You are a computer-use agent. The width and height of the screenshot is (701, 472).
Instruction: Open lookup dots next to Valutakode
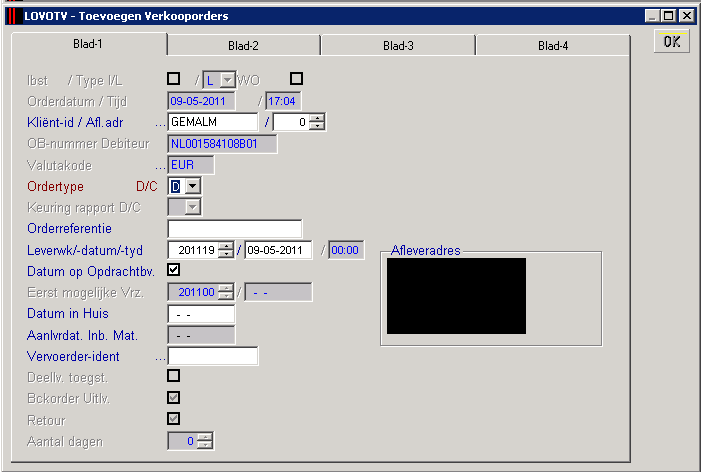[160, 167]
